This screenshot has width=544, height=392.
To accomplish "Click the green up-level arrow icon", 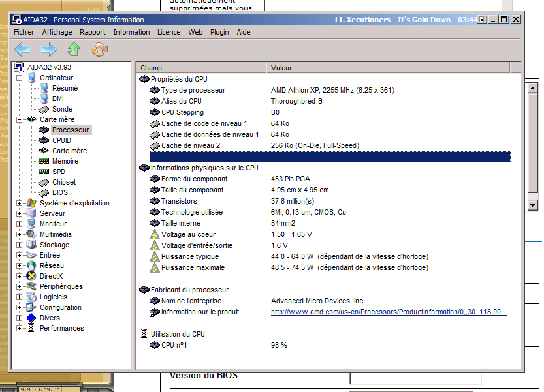I will (x=74, y=50).
